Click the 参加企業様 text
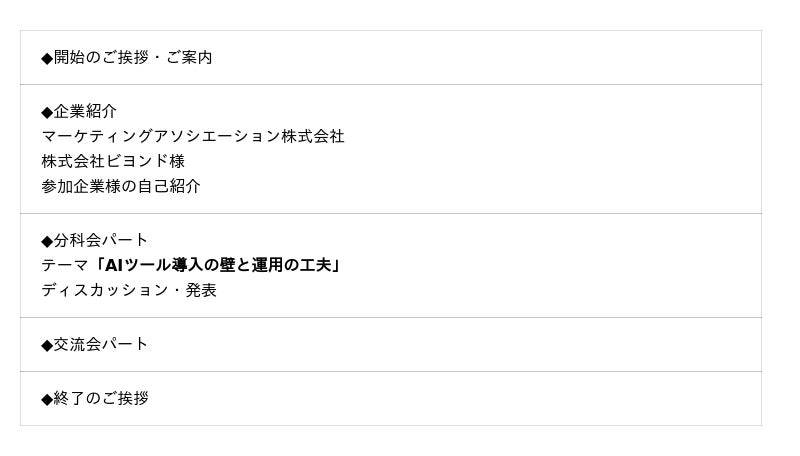This screenshot has height=456, width=800. [x=81, y=186]
